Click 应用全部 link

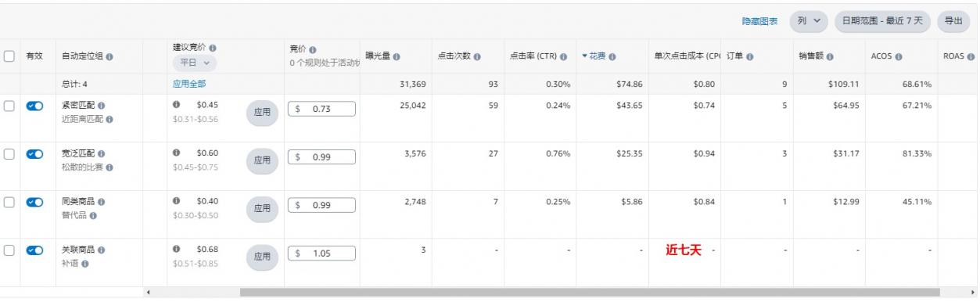pos(189,83)
